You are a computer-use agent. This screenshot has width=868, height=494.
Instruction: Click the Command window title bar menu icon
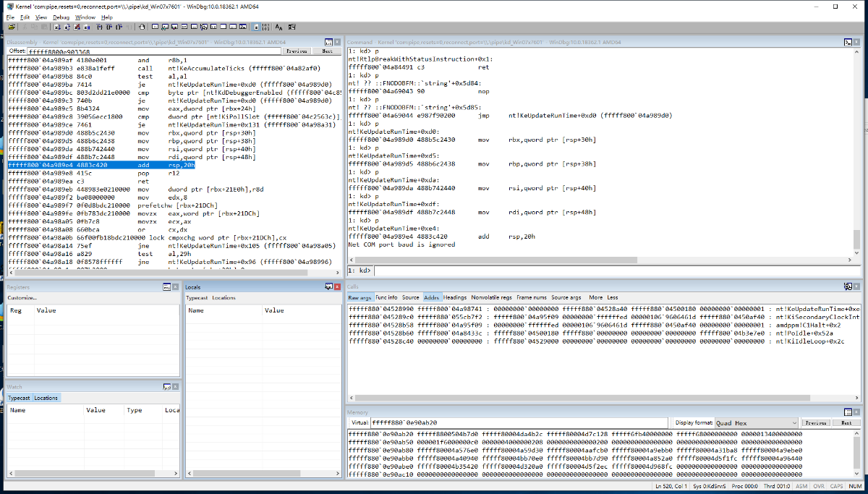click(848, 43)
